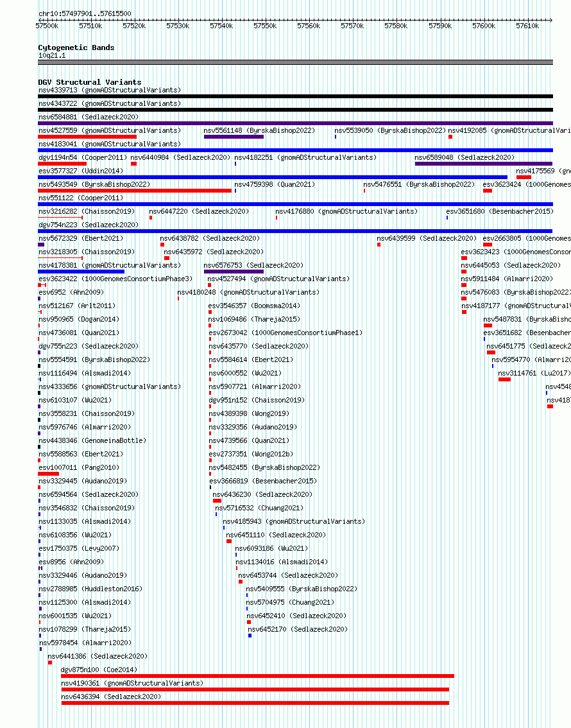Click the purple nsv5561148 variant bar
The image size is (571, 728).
234,137
